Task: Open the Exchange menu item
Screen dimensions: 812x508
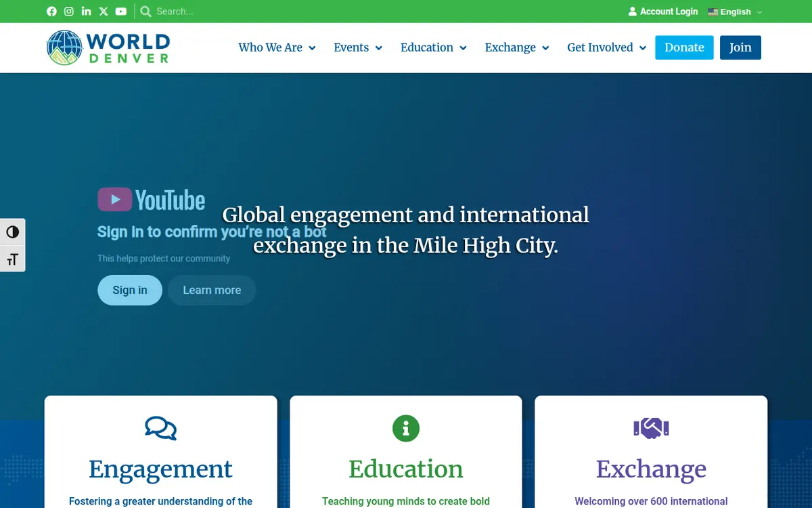Action: click(x=510, y=47)
